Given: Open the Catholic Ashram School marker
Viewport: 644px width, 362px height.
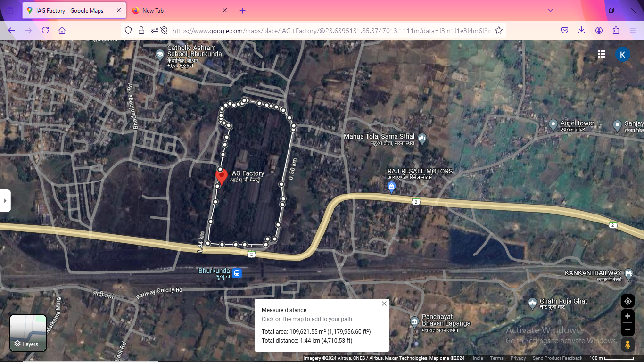Looking at the screenshot, I should tap(160, 55).
